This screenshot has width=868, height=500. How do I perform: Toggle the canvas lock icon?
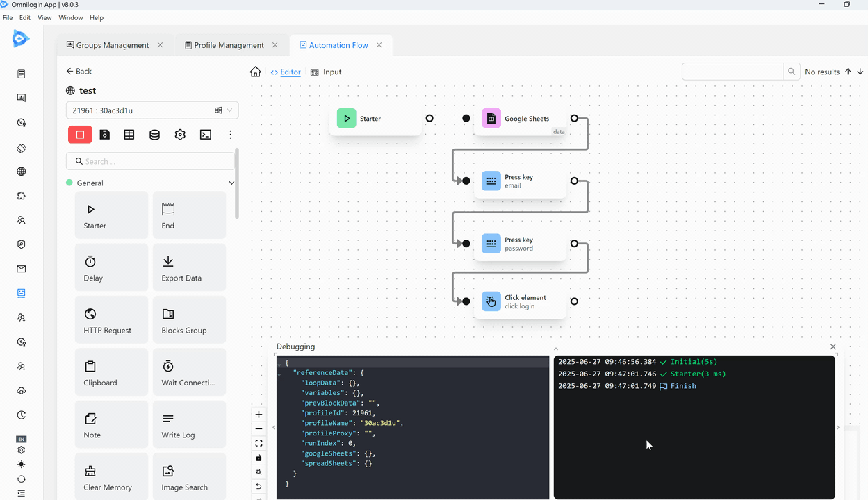259,458
